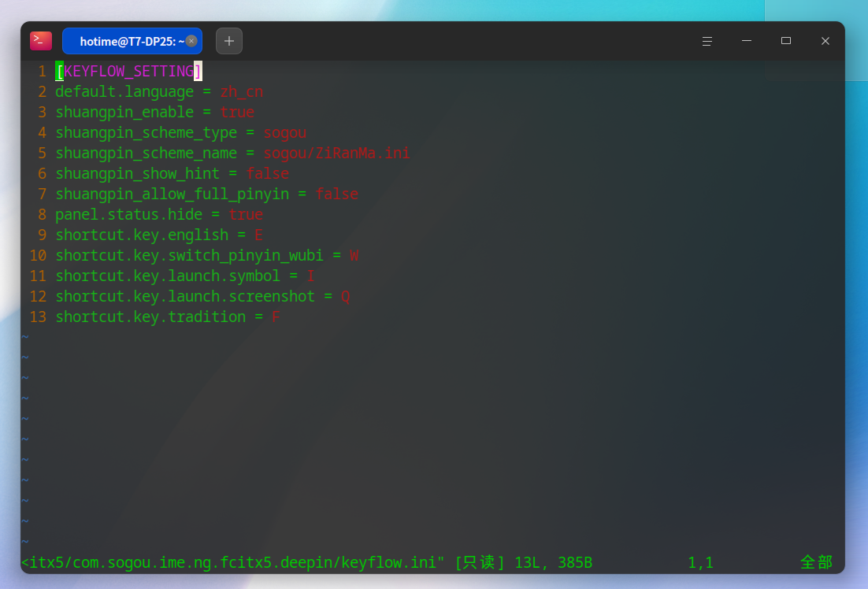Click line number 13 in the gutter
Screen dimensions: 868x589
(x=38, y=317)
